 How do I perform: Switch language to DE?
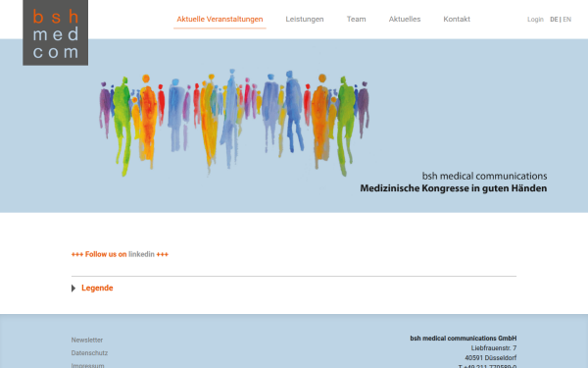554,20
